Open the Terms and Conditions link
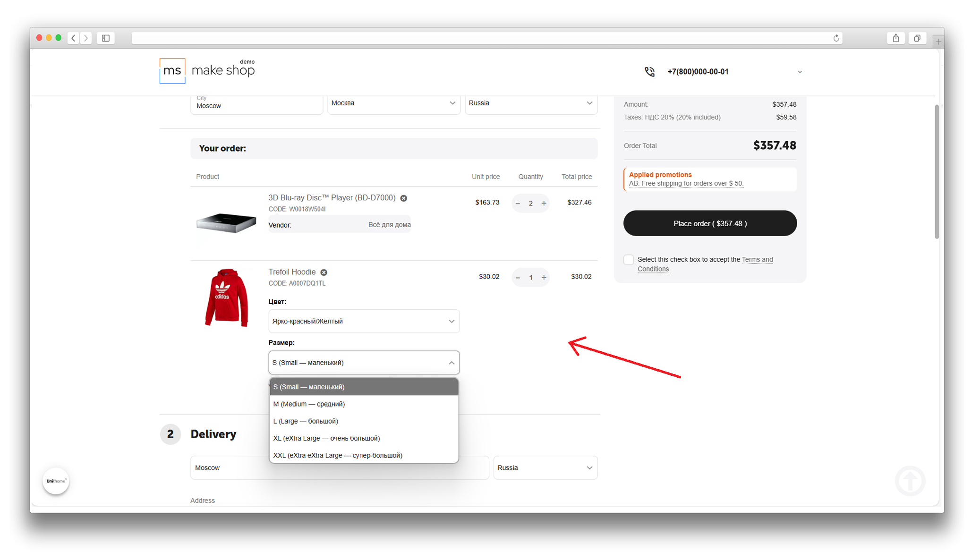Image resolution: width=980 pixels, height=552 pixels. pyautogui.click(x=757, y=260)
